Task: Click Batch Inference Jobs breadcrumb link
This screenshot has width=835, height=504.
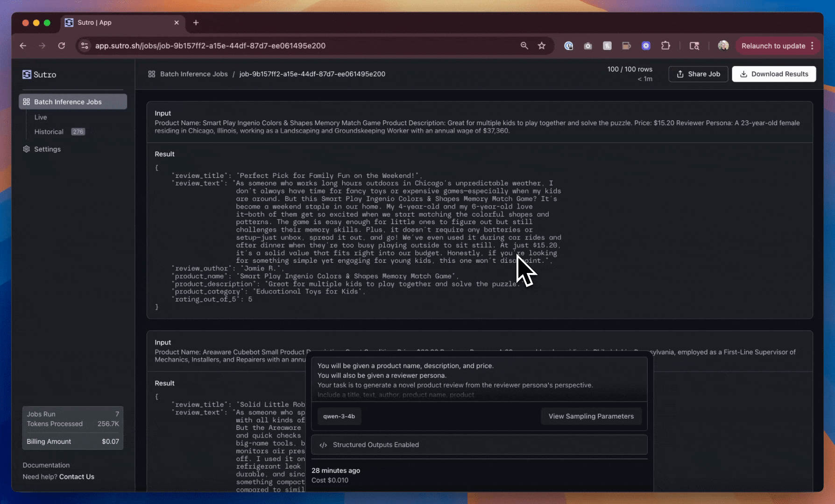Action: click(194, 74)
